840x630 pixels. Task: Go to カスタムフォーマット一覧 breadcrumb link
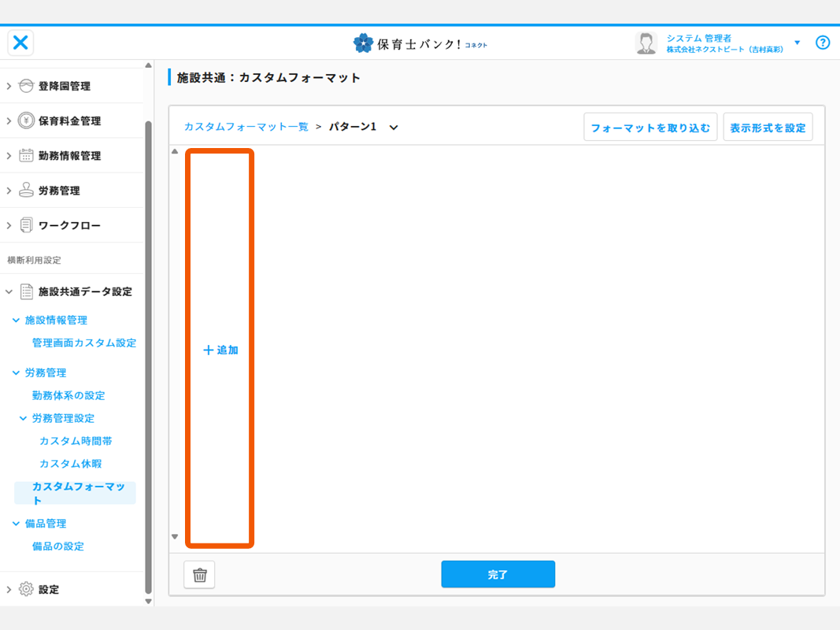pos(246,127)
